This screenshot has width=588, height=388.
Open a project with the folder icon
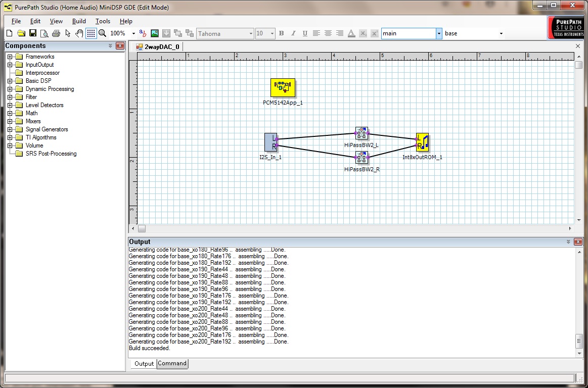[x=21, y=33]
